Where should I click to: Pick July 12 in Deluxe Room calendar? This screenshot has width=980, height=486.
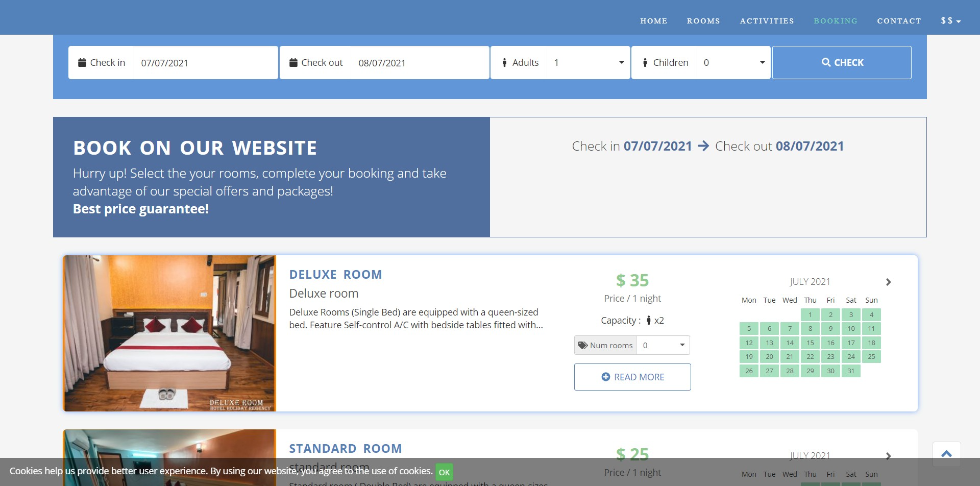coord(749,343)
